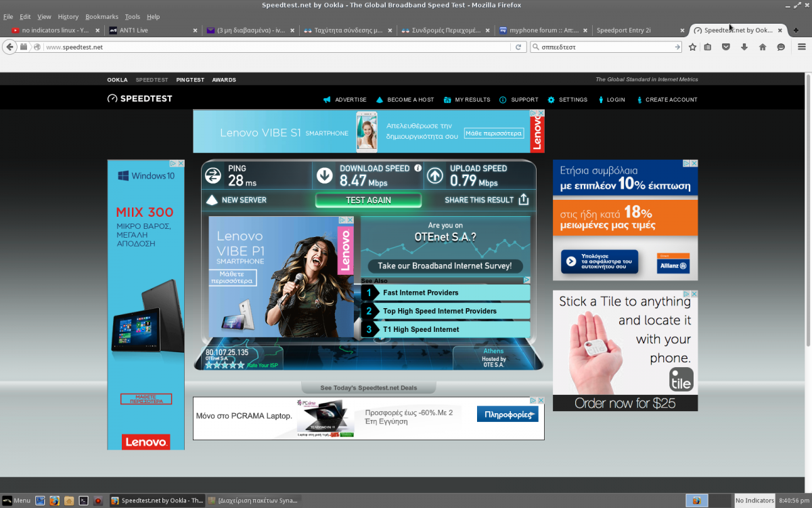
Task: Click the Πληροφορίες ad button
Action: pyautogui.click(x=507, y=414)
